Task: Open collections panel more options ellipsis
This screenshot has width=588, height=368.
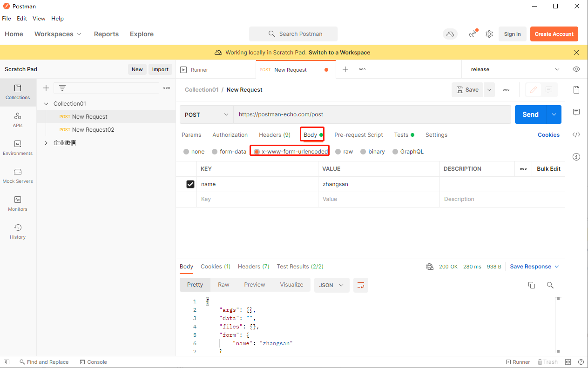Action: coord(167,88)
